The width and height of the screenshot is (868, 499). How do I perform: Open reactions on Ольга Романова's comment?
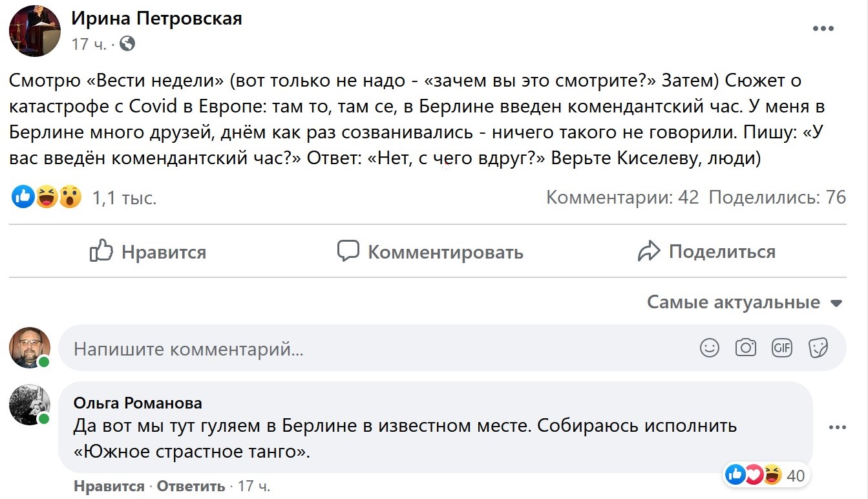point(753,475)
